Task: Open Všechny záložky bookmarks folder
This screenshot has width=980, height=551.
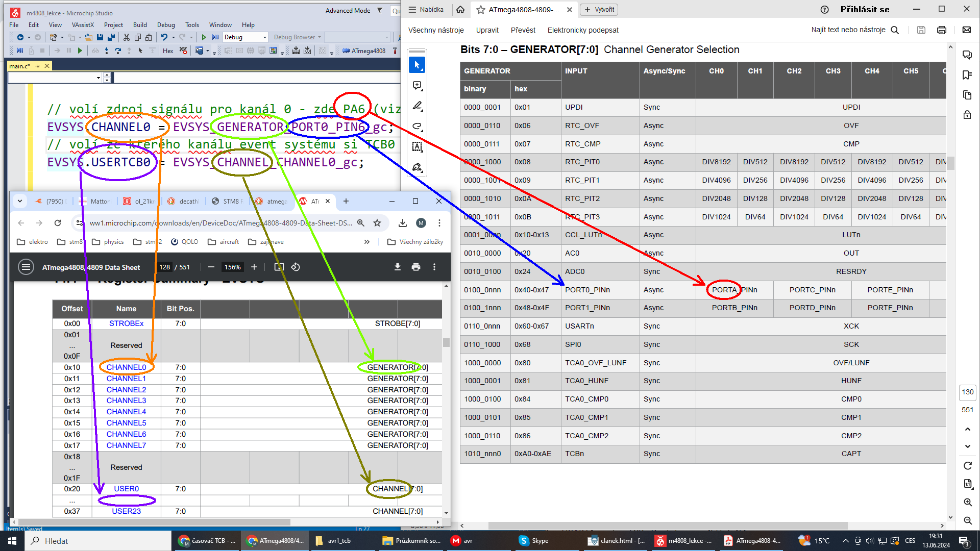Action: coord(415,242)
